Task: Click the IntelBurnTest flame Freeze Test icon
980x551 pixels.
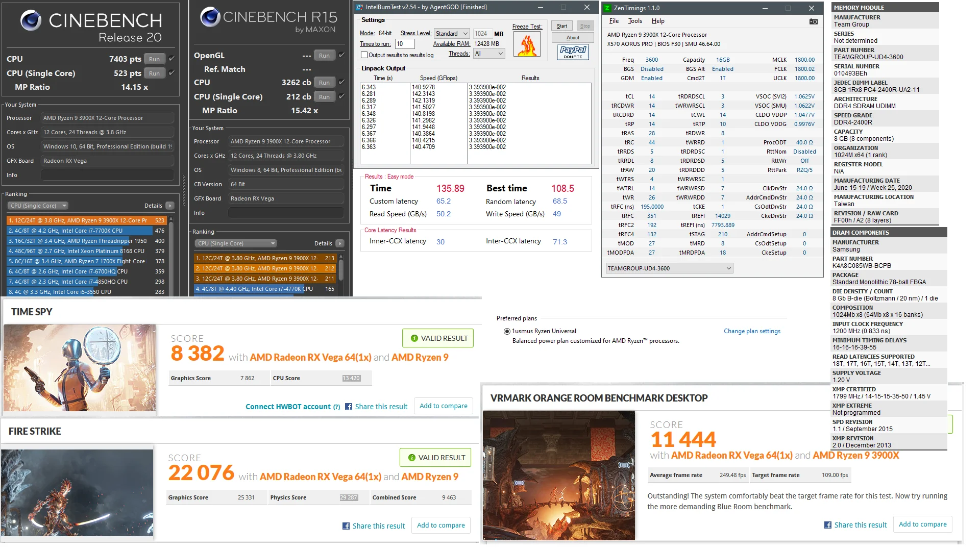Action: tap(527, 45)
